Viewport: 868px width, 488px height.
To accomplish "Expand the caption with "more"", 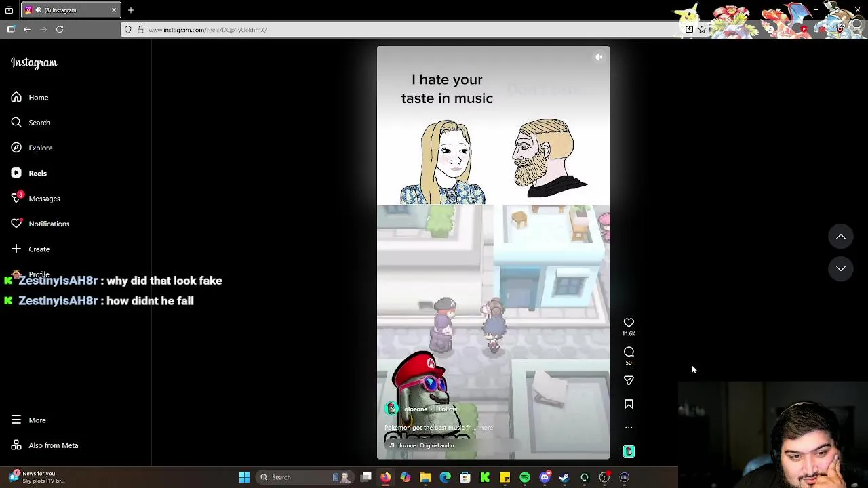I will [486, 428].
